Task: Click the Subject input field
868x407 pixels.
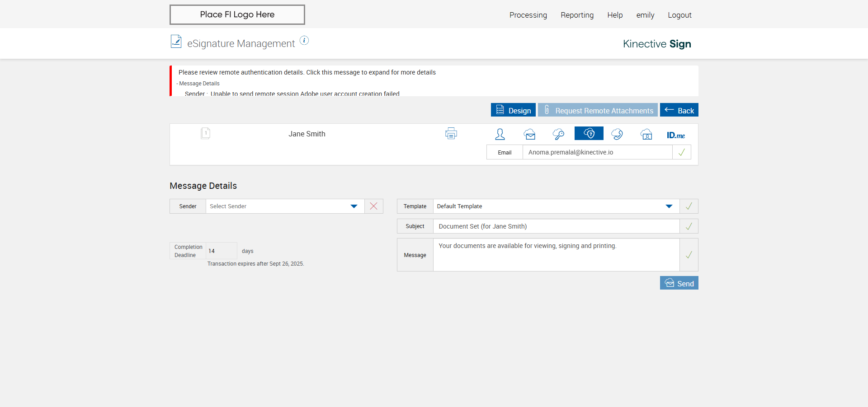Action: point(556,226)
